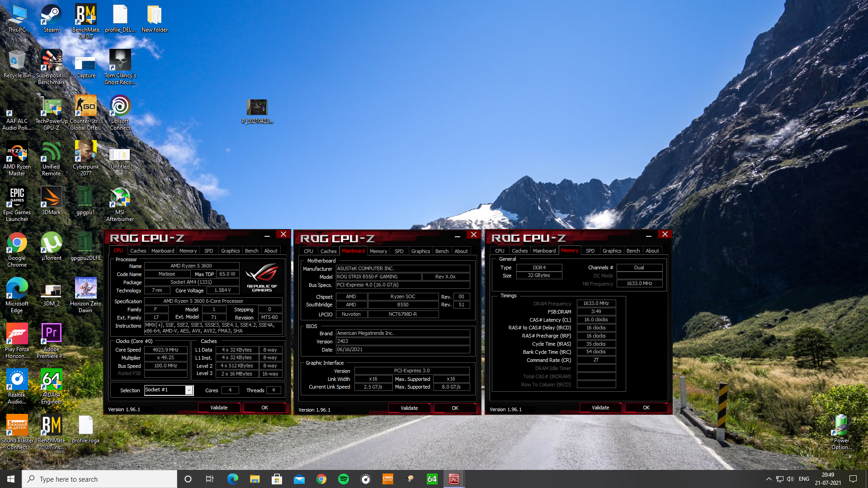This screenshot has width=868, height=488.
Task: Open the New folder desktop icon
Action: pos(154,19)
